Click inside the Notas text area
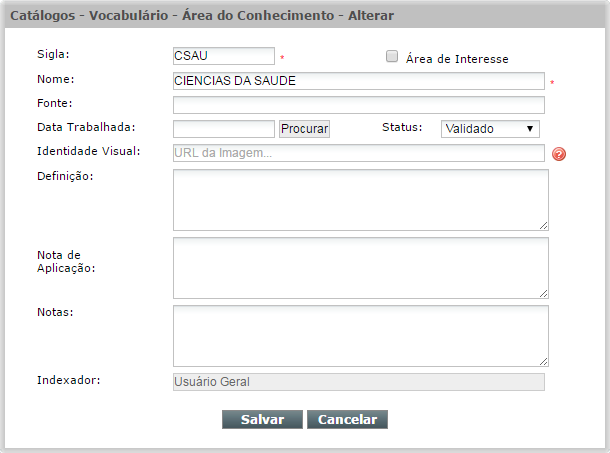Image resolution: width=610 pixels, height=453 pixels. click(361, 336)
